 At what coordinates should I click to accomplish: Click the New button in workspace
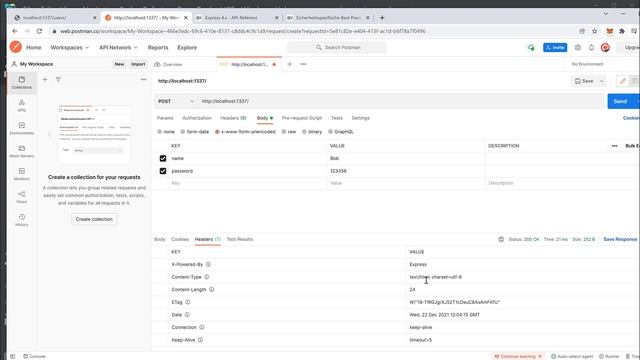(x=119, y=64)
